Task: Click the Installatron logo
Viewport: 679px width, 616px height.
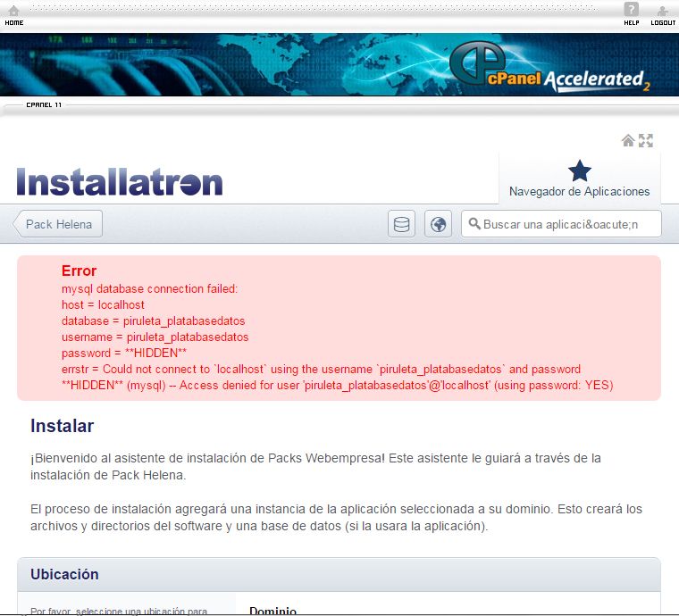Action: tap(120, 182)
